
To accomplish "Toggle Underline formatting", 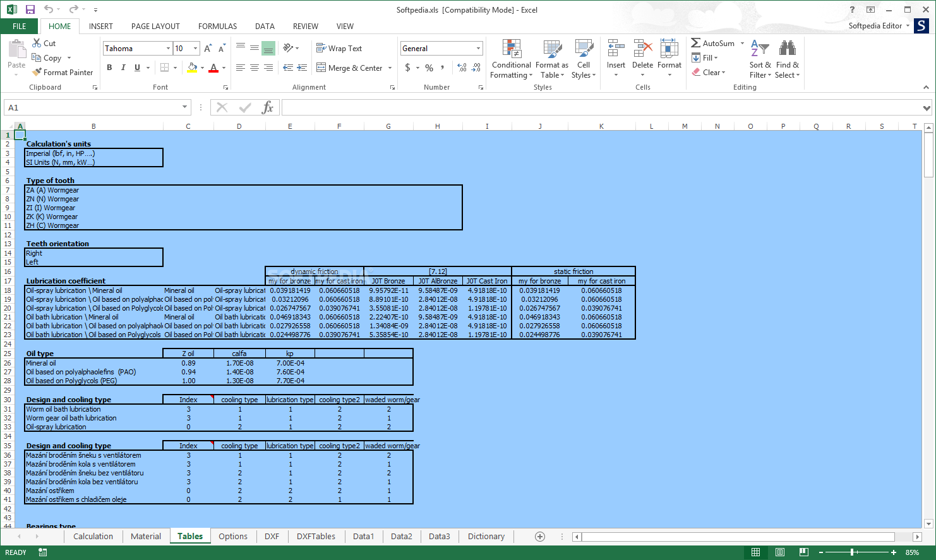I will (137, 67).
